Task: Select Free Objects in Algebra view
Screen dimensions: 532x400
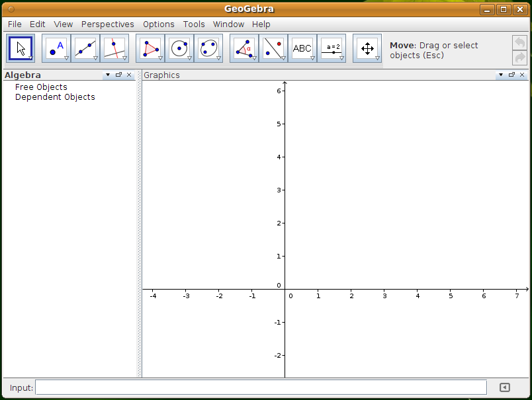Action: (x=41, y=87)
